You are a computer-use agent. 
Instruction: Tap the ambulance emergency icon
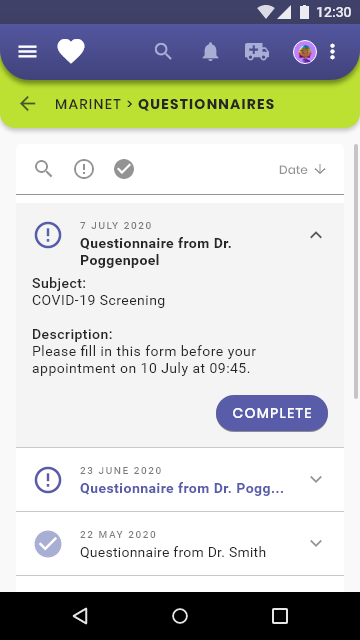click(x=257, y=52)
